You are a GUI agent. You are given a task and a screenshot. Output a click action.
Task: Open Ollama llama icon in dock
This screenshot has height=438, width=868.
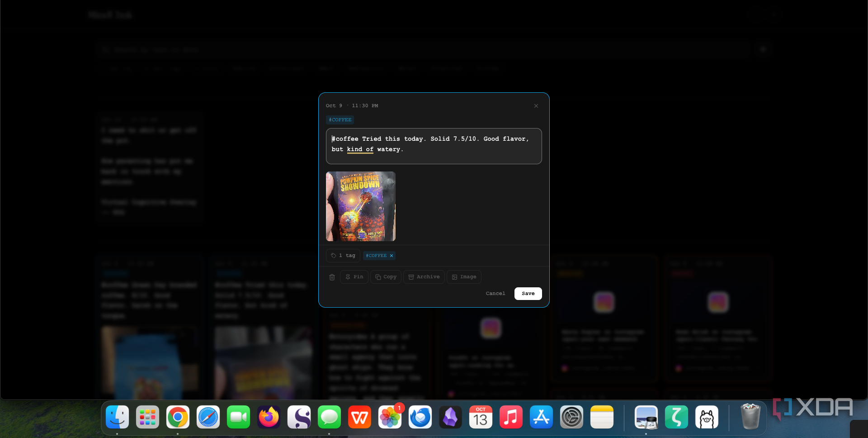(707, 417)
